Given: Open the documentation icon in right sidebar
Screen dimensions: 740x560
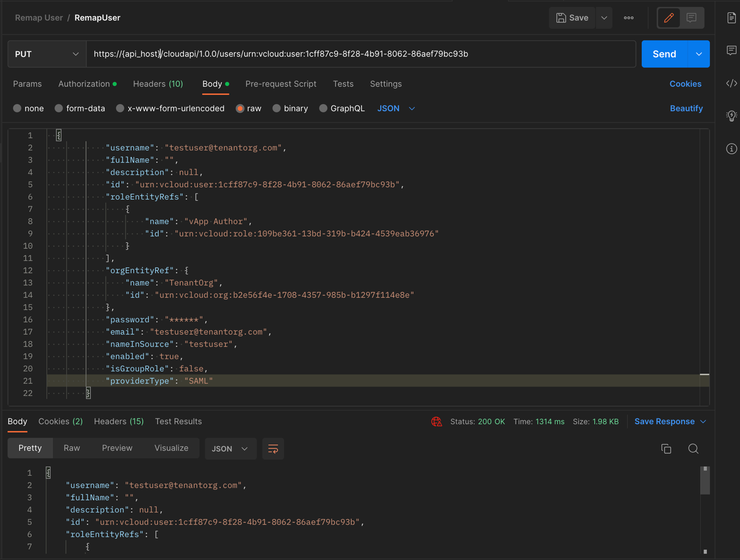Looking at the screenshot, I should pos(731,18).
